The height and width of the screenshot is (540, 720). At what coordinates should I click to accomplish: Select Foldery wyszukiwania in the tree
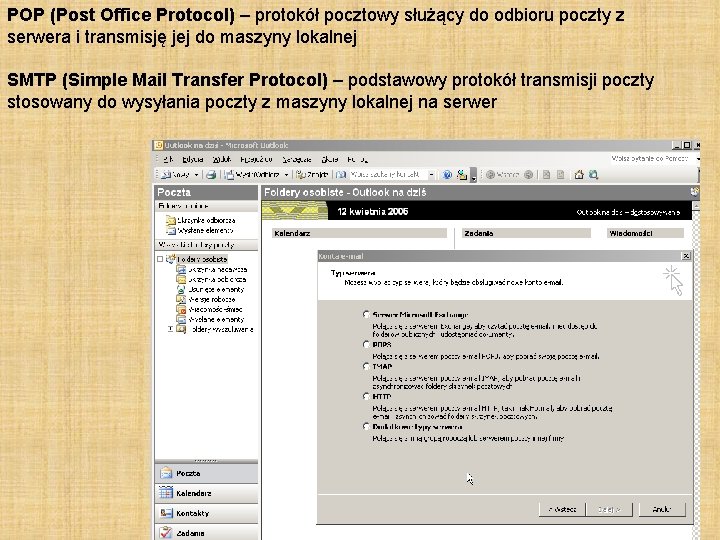(215, 329)
